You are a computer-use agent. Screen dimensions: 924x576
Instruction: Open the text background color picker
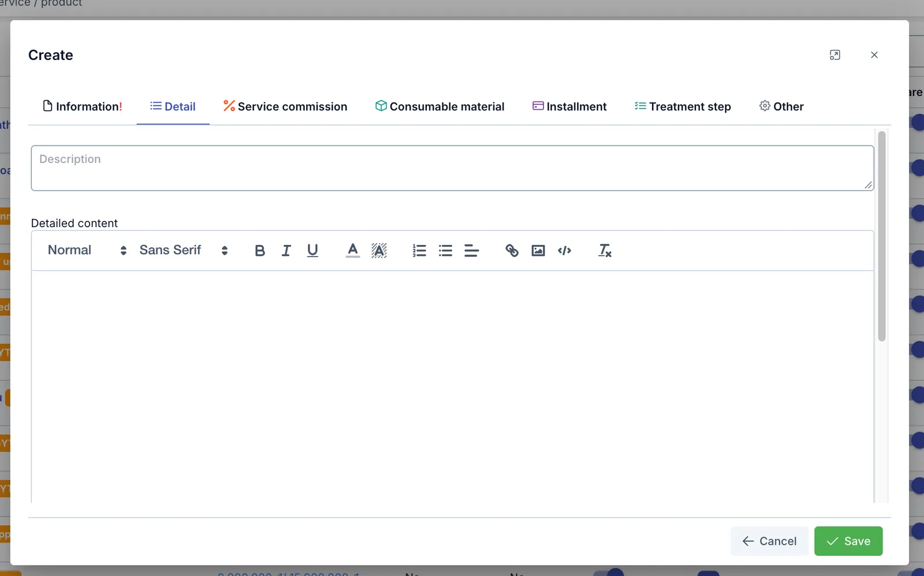(379, 251)
